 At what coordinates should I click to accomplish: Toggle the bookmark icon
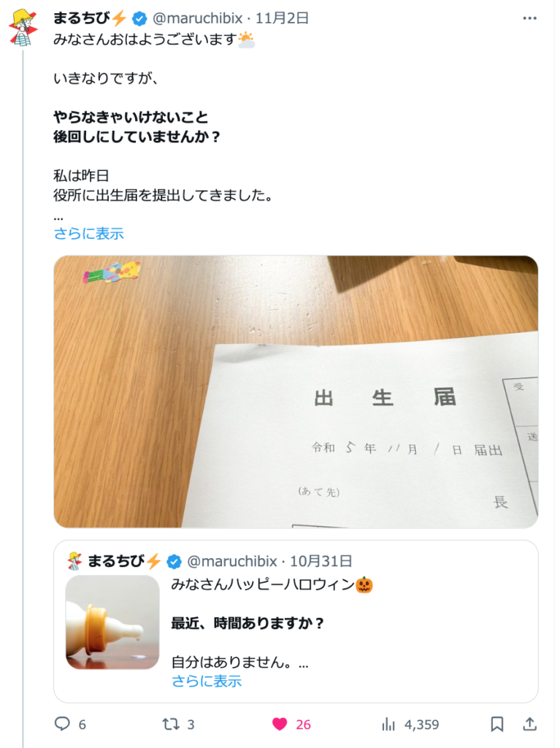pos(497,724)
